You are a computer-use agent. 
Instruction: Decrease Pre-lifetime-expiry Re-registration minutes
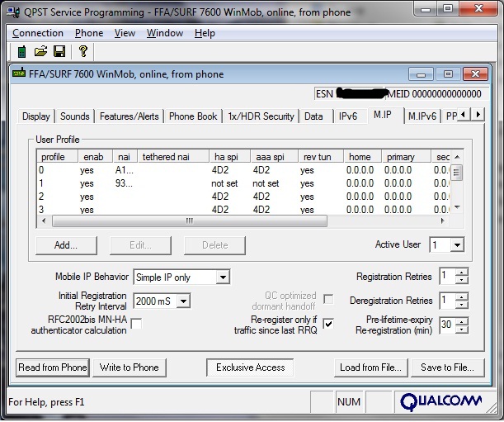coord(462,329)
